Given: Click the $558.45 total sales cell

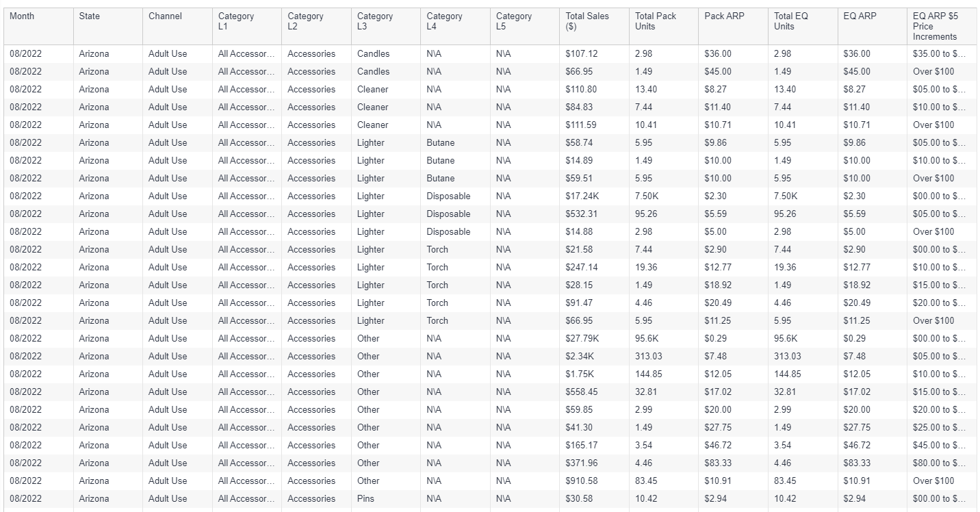Looking at the screenshot, I should [x=581, y=392].
